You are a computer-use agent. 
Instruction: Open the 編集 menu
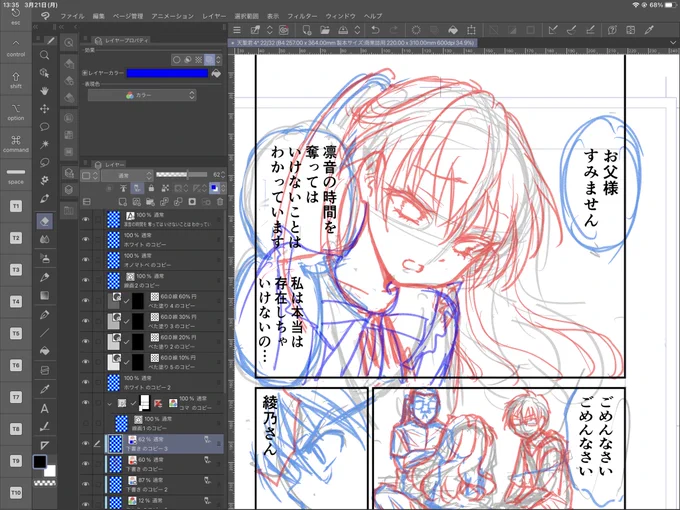pyautogui.click(x=98, y=16)
